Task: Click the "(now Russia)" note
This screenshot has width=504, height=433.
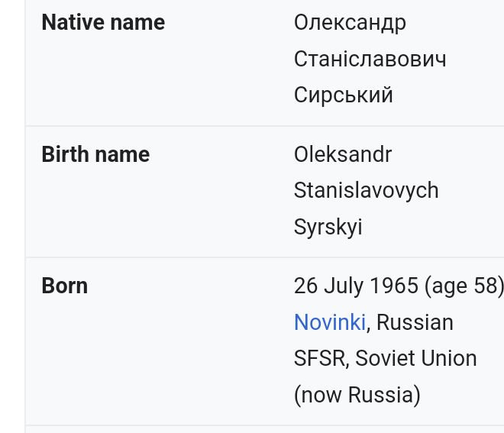Action: [x=357, y=395]
